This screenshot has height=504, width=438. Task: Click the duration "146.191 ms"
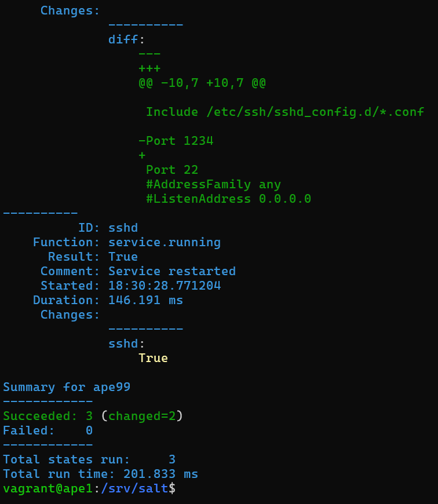tap(145, 300)
